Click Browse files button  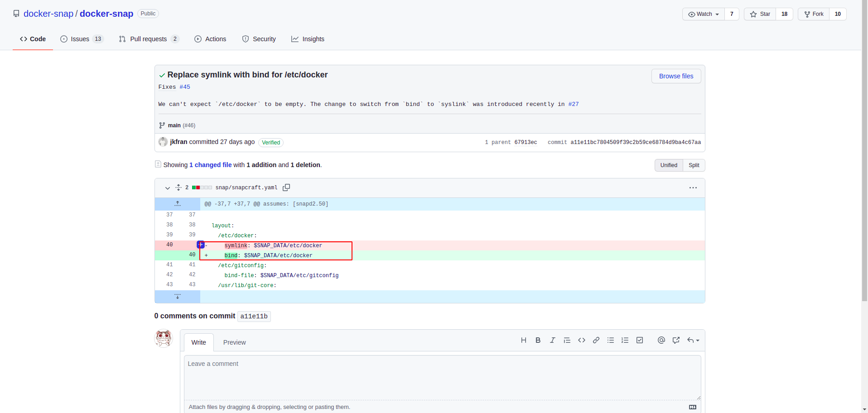(x=676, y=76)
